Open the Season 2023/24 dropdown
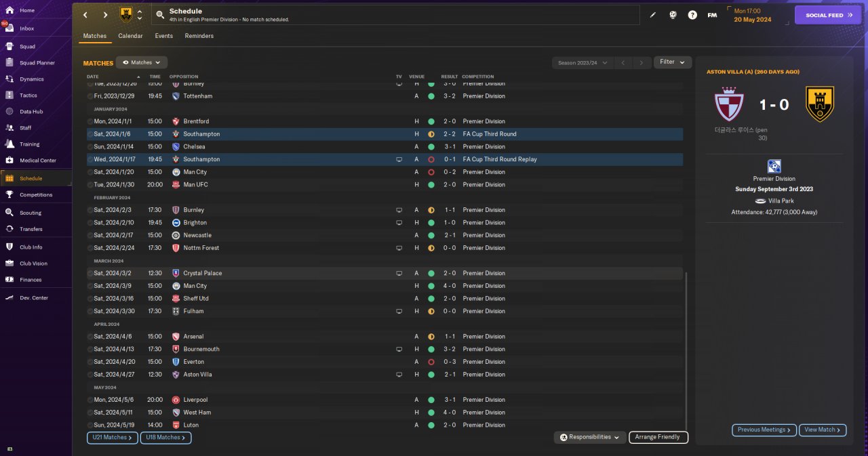 pyautogui.click(x=583, y=62)
